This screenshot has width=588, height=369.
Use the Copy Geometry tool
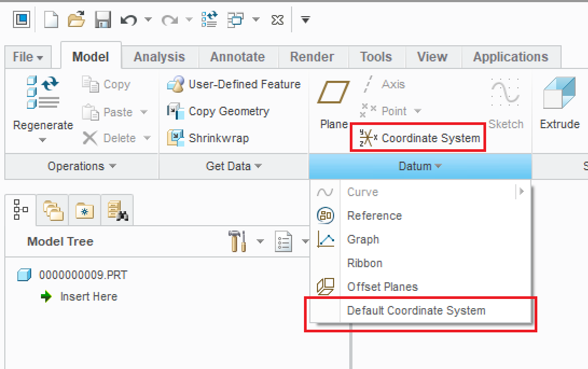click(x=229, y=111)
